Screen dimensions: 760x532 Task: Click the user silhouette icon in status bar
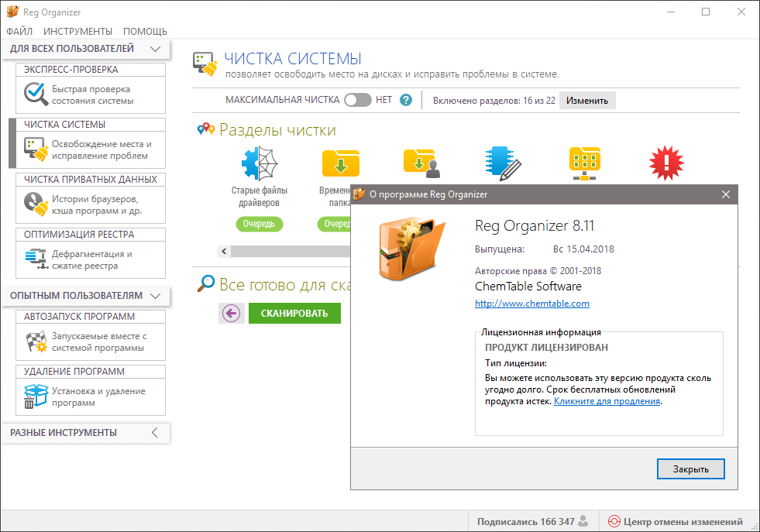583,521
